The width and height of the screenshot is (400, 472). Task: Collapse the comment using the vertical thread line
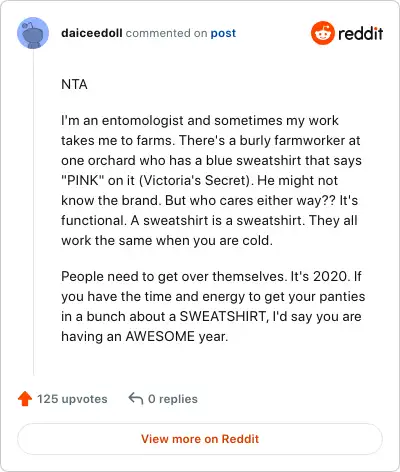33,212
